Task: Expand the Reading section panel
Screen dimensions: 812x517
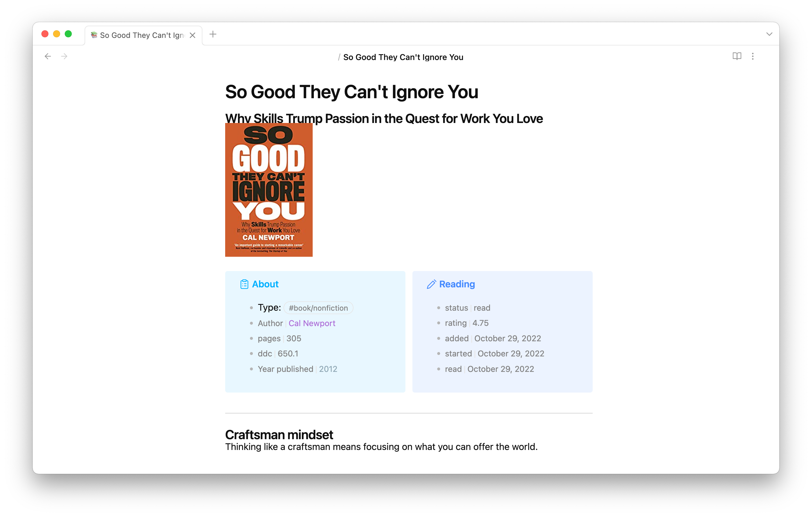Action: click(x=456, y=284)
